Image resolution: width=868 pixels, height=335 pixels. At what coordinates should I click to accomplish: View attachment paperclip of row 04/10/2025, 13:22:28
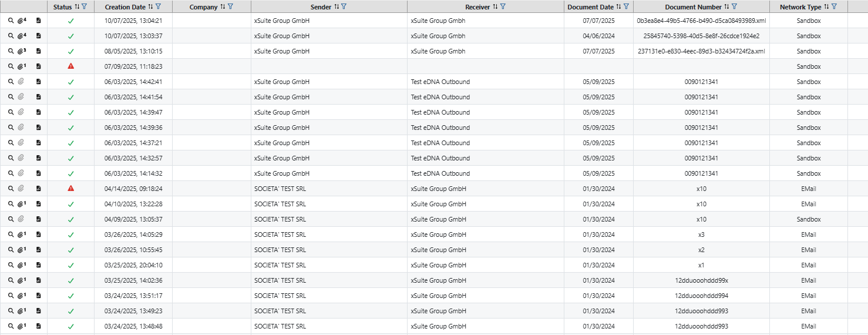pos(21,204)
